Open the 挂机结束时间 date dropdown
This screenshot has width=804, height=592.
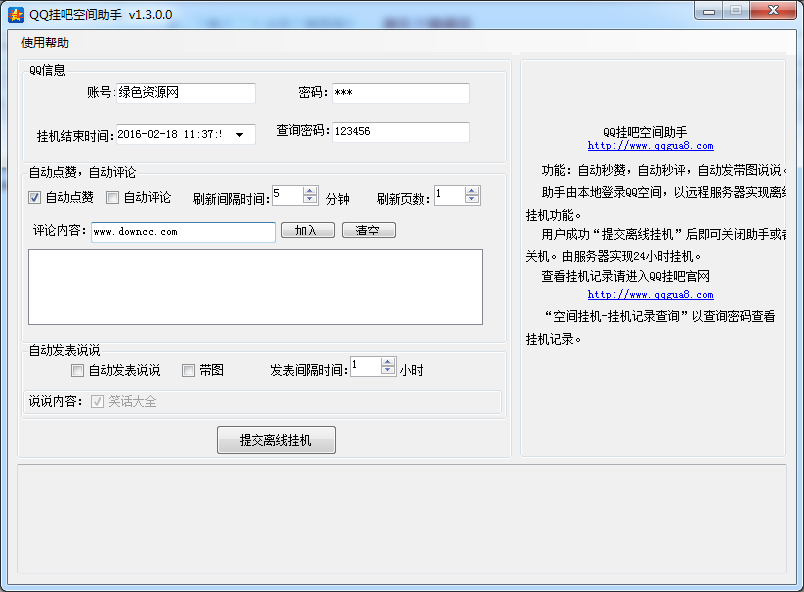point(240,134)
